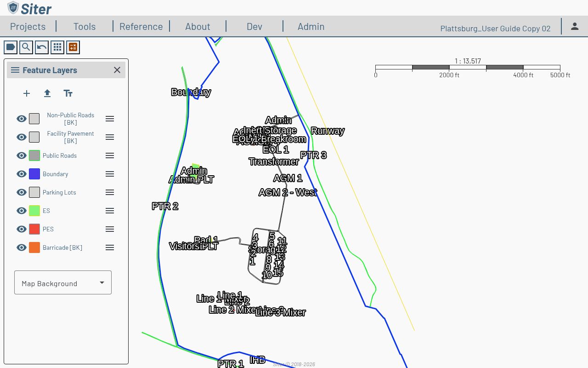Open the Tools menu
Image resolution: width=588 pixels, height=368 pixels.
(x=85, y=26)
